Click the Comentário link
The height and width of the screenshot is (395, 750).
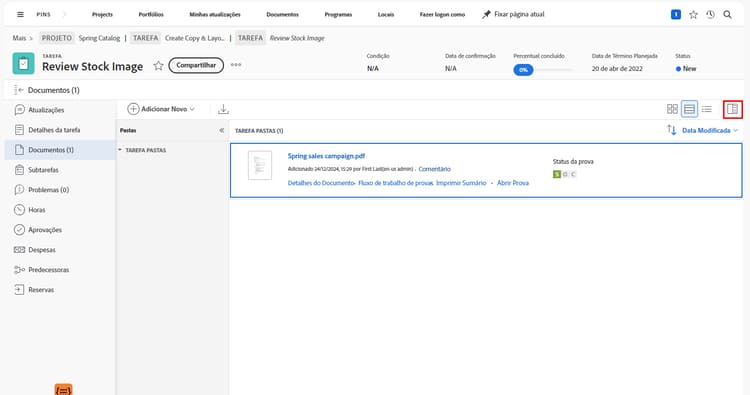pyautogui.click(x=434, y=169)
